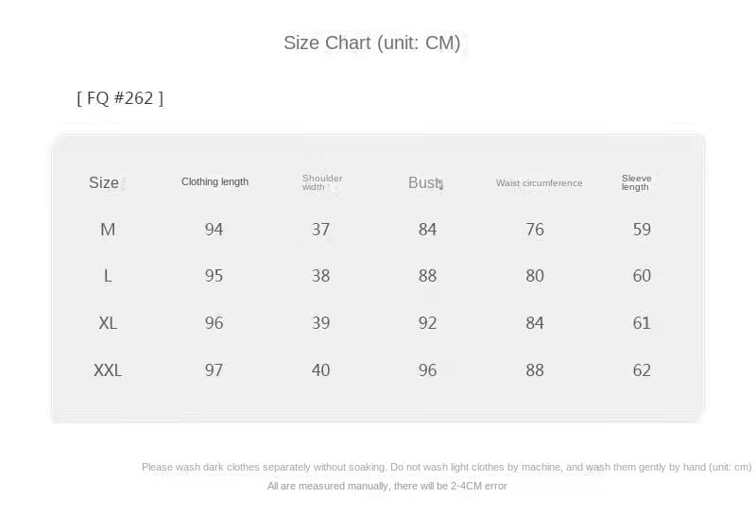
Task: Click the Bust column header
Action: [x=424, y=182]
